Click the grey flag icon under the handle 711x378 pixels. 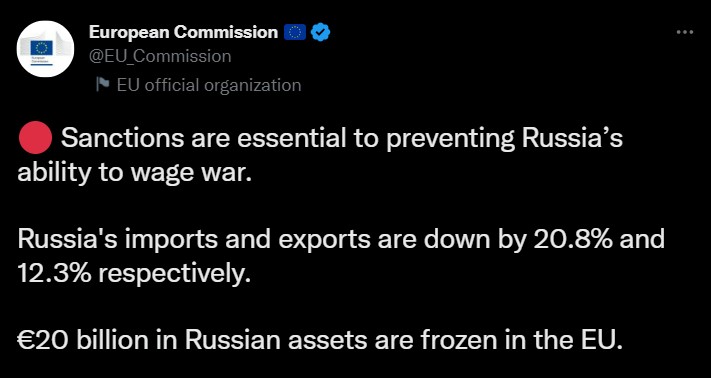point(102,84)
